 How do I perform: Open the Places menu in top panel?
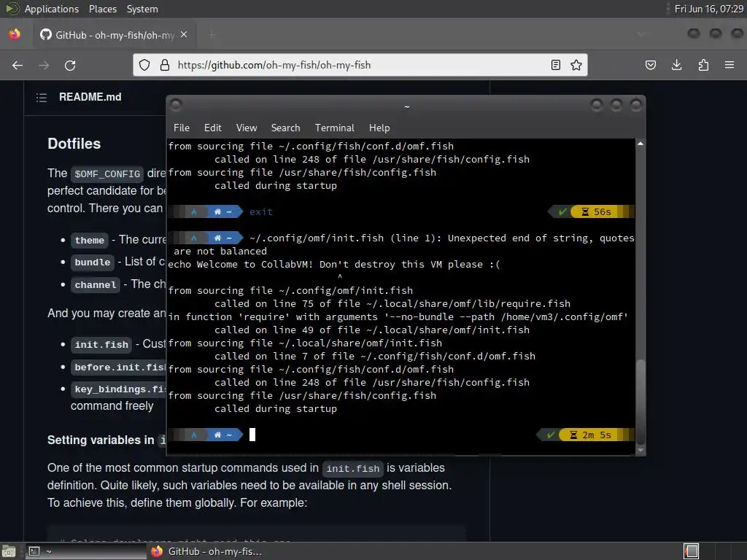click(x=102, y=9)
